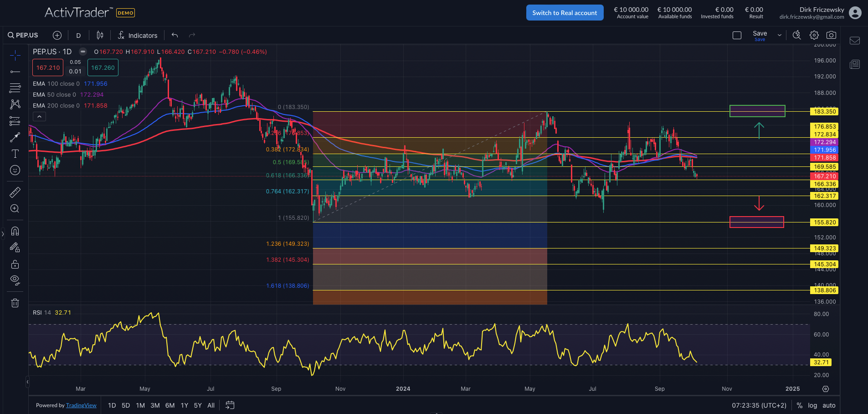Undo the last chart action
This screenshot has height=414, width=868.
coord(175,35)
